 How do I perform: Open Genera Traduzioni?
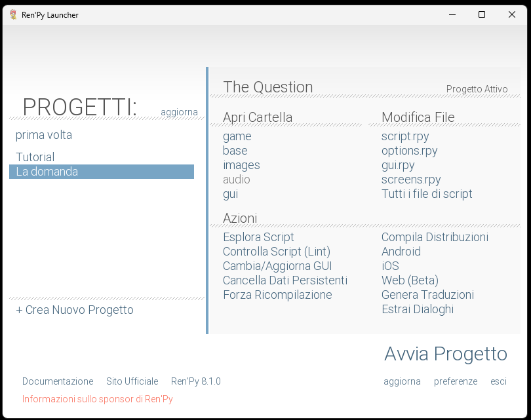427,295
